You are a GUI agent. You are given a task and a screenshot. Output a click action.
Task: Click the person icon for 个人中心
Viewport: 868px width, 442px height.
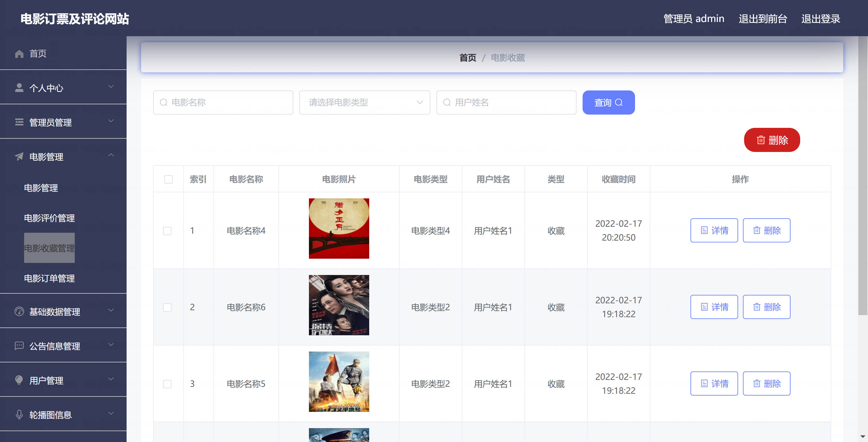tap(19, 88)
